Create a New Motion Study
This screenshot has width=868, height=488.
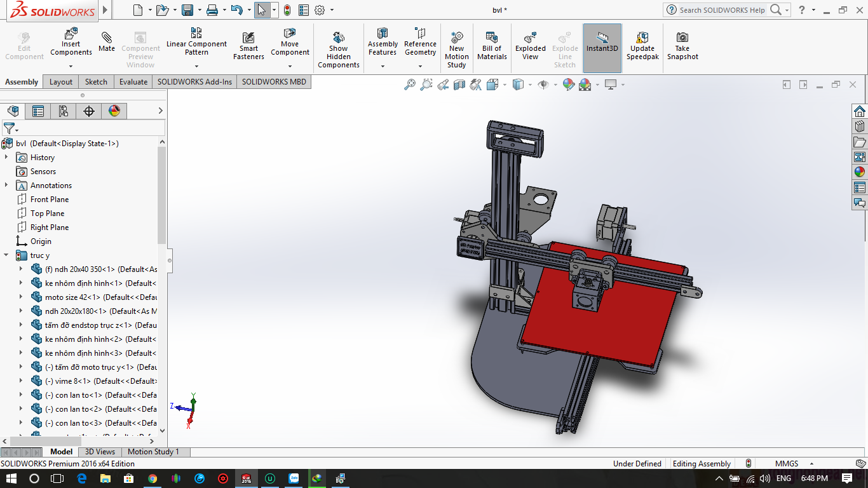457,50
